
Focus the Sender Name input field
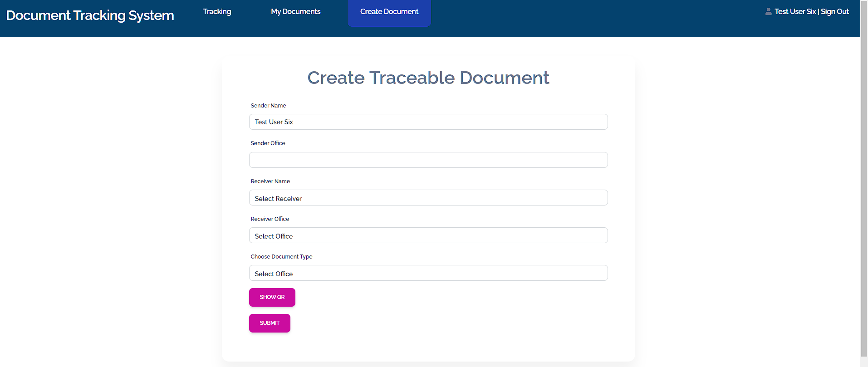click(428, 122)
